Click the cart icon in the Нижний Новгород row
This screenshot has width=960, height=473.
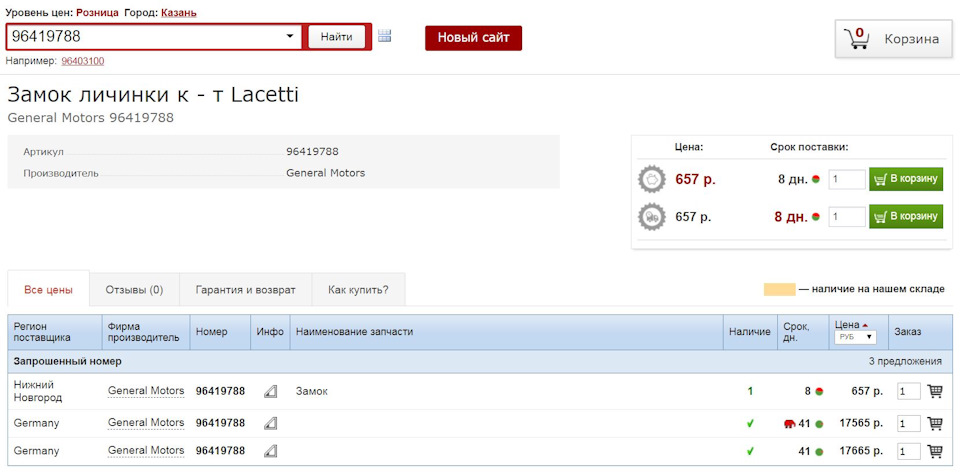tap(935, 392)
